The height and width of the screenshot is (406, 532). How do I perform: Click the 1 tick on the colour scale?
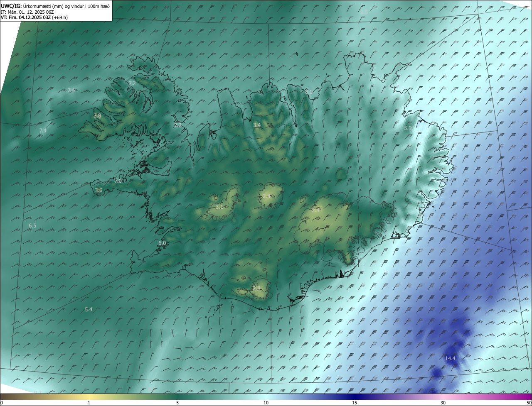(x=89, y=403)
